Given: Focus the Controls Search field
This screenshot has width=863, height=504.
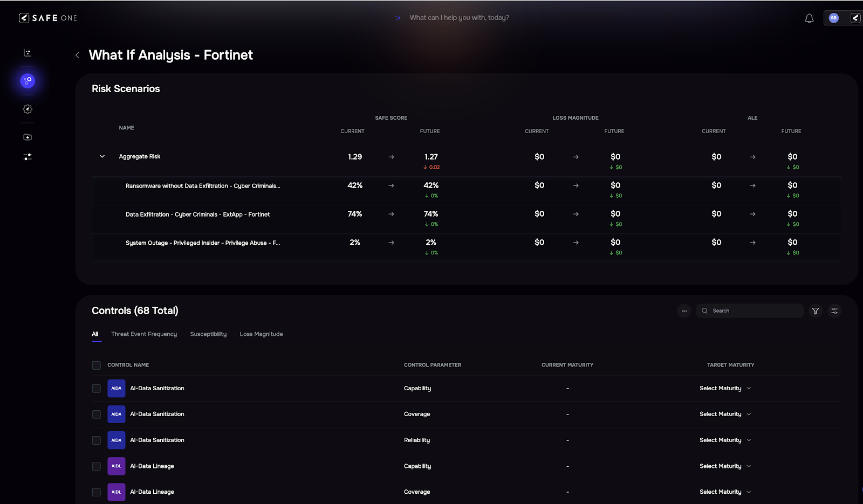Looking at the screenshot, I should (750, 311).
